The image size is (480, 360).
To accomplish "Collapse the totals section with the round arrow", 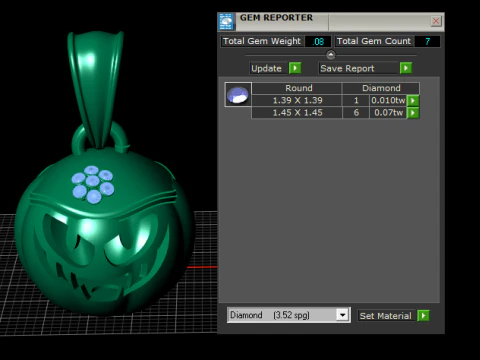I will 331,55.
